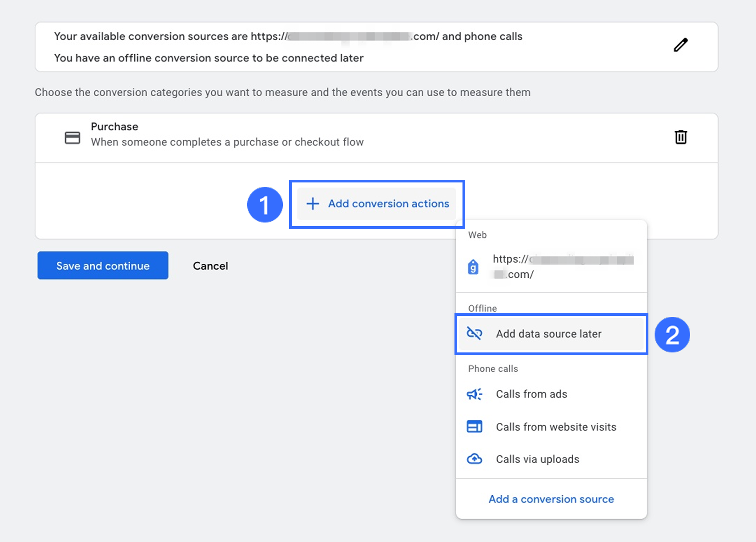Click the megaphone icon for calls from ads

[474, 394]
